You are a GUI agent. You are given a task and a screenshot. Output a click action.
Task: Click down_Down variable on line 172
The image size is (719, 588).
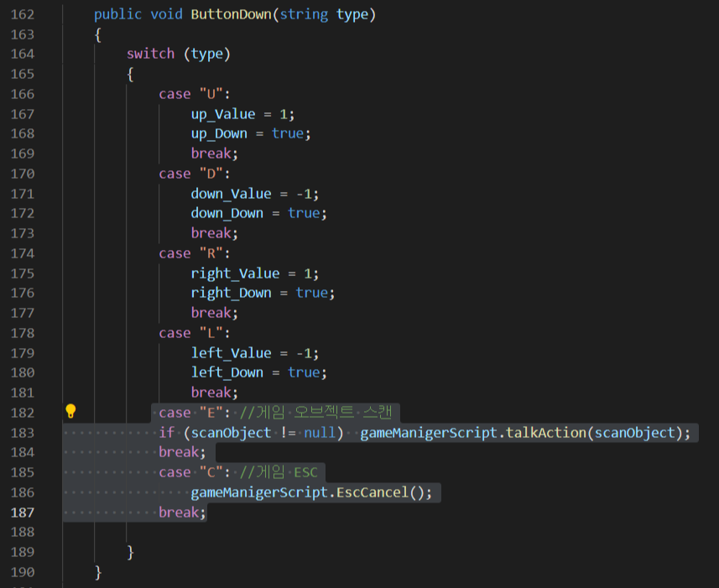tap(227, 214)
